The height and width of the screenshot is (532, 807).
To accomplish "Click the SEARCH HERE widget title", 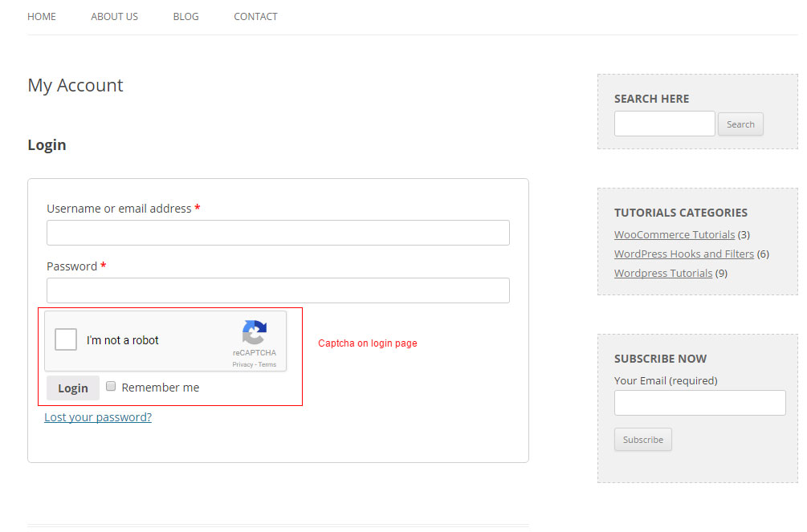I will coord(651,99).
